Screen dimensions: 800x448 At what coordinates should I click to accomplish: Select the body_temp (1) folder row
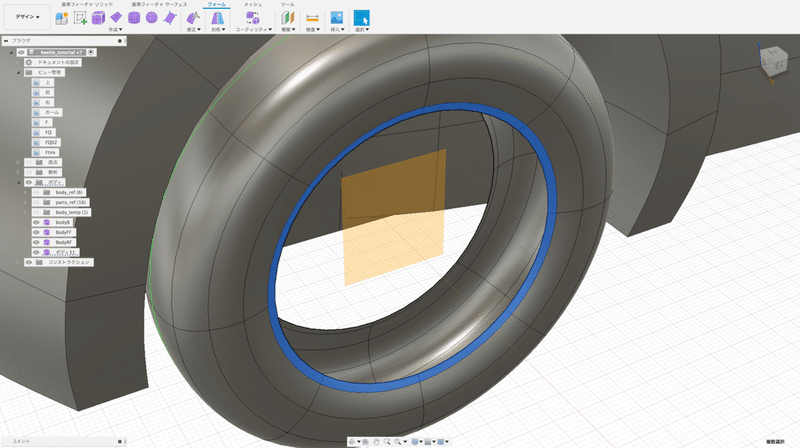click(x=61, y=212)
